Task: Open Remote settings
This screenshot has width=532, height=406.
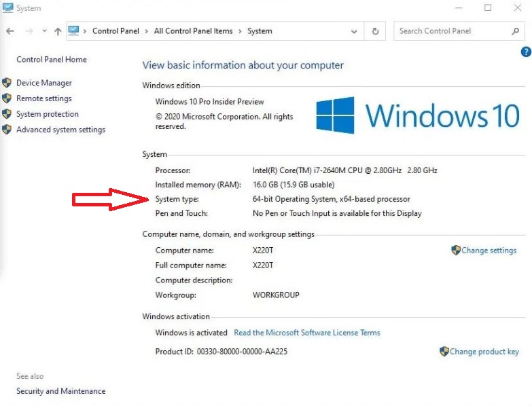Action: point(43,98)
